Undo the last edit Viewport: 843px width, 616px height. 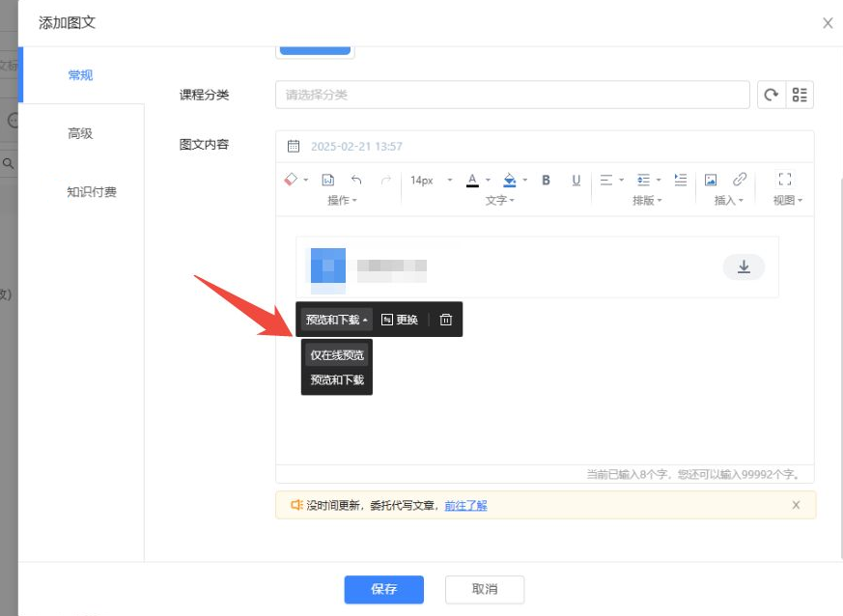[356, 180]
